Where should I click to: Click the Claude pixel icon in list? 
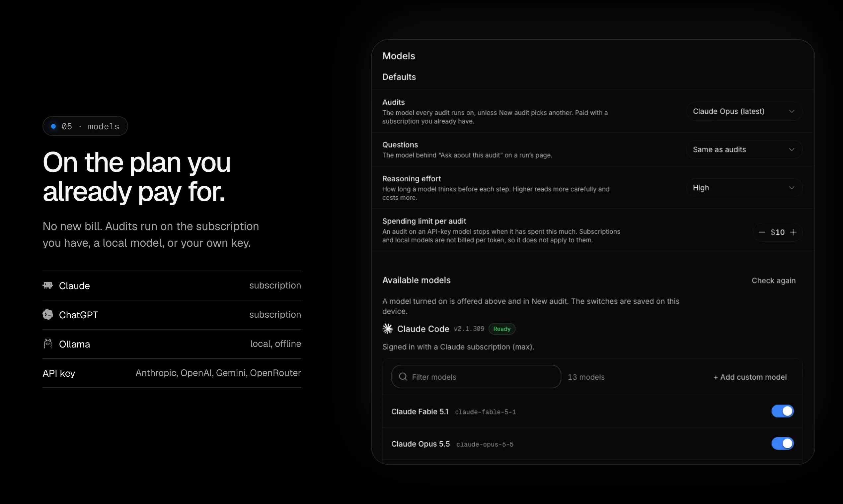click(48, 285)
